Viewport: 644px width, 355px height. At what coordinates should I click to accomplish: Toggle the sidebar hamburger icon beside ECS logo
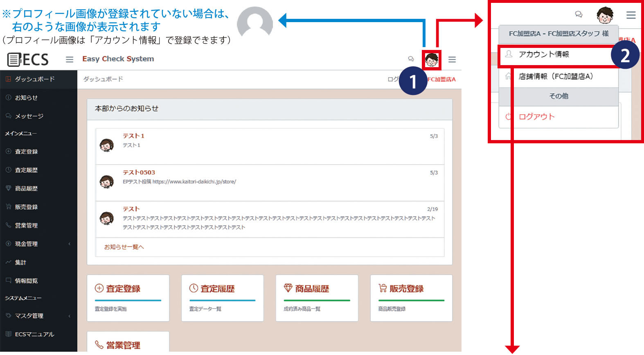(x=70, y=60)
